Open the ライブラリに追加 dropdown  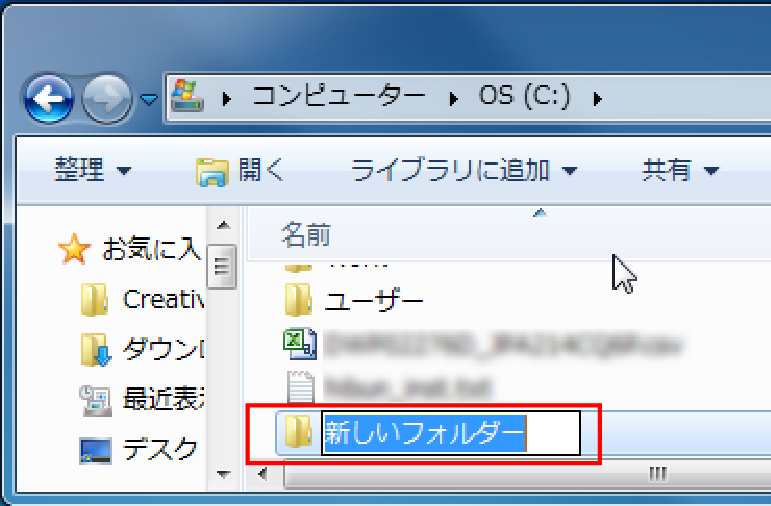coord(463,171)
